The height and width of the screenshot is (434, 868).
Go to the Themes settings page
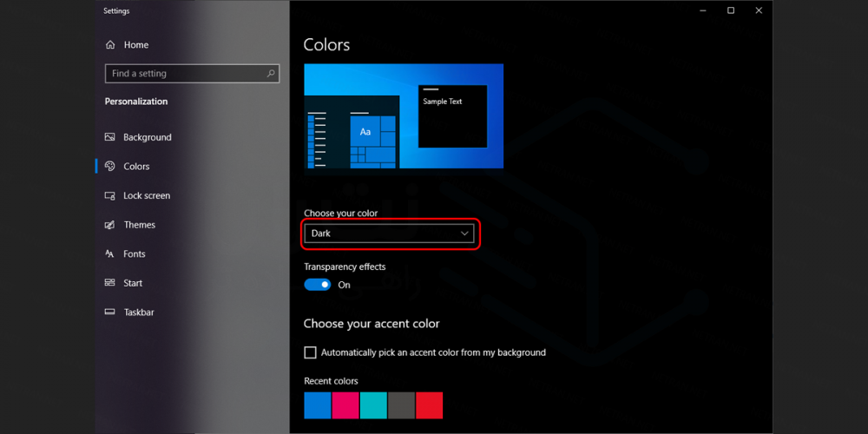(x=139, y=225)
